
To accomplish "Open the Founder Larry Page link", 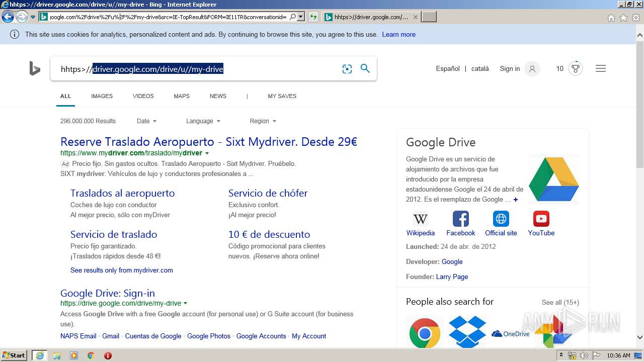I will (452, 277).
